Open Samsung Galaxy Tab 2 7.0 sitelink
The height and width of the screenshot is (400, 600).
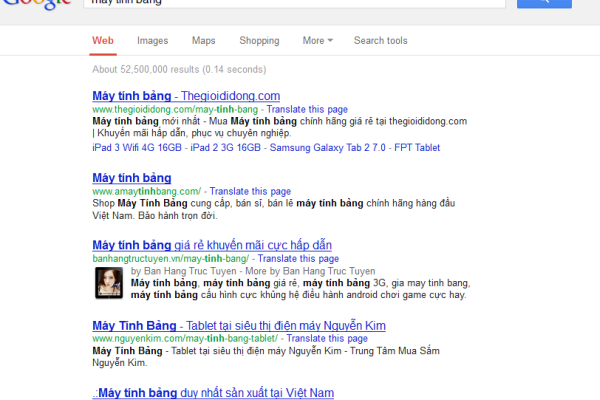pyautogui.click(x=328, y=147)
